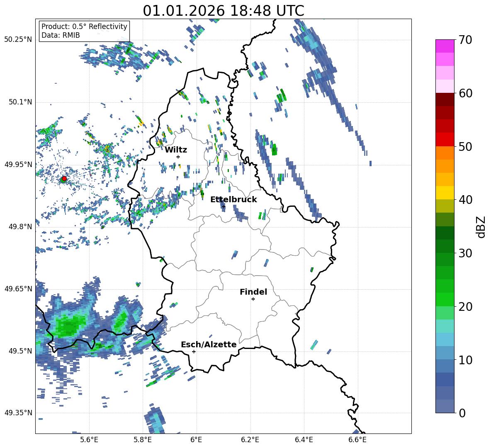
Task: Click the green echo cell east of Wiltz near 6.3°E
Action: tap(274, 150)
